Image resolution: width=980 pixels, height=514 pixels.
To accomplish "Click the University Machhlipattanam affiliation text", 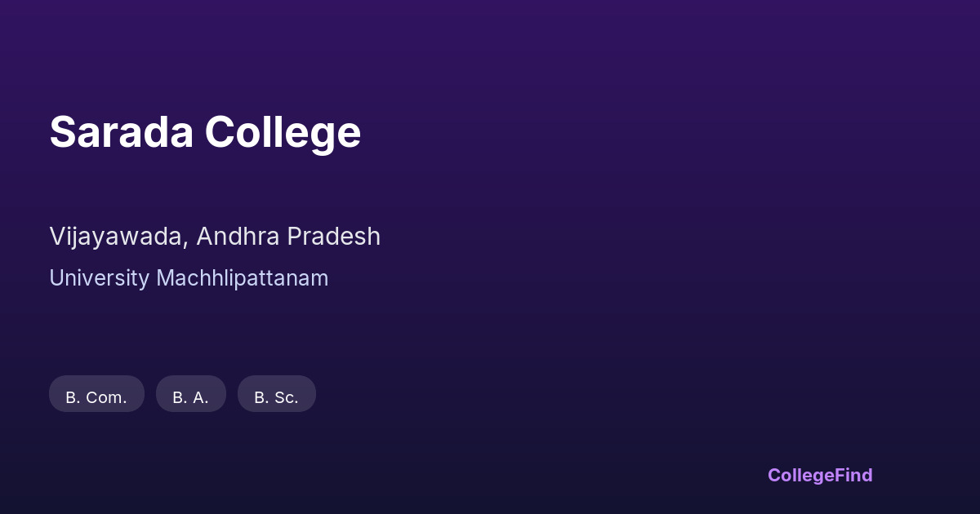I will tap(189, 278).
